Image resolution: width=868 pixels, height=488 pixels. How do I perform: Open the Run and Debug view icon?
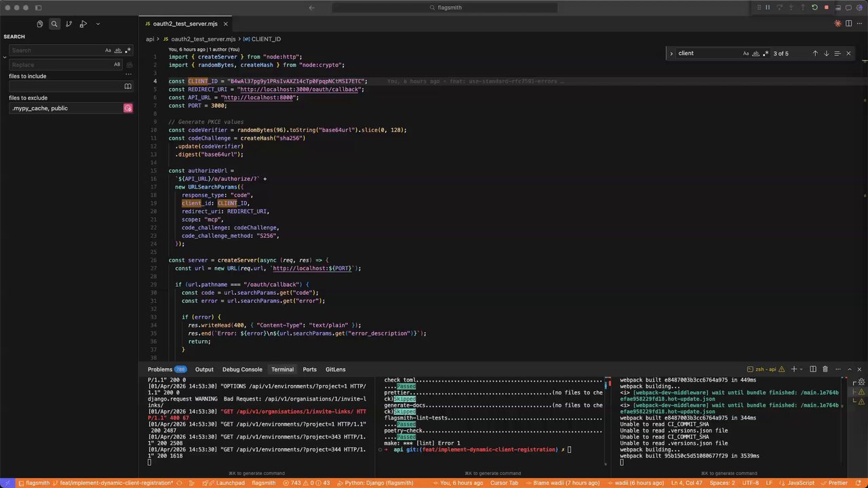(83, 24)
